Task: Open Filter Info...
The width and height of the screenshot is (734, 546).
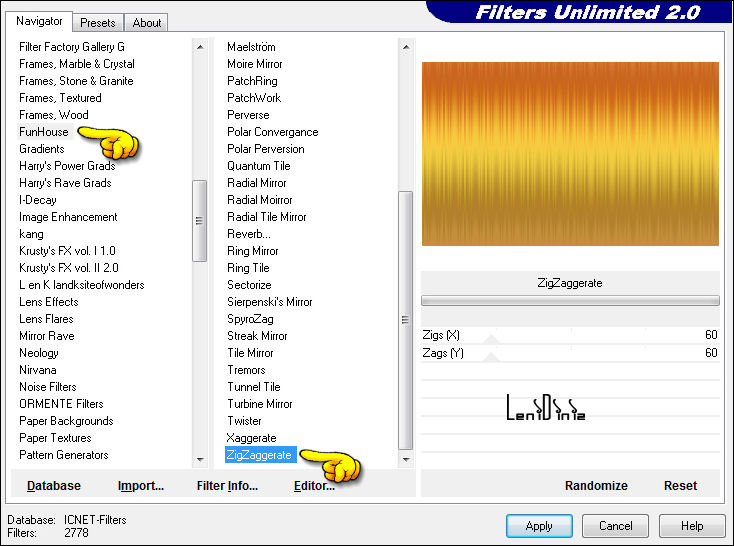Action: point(227,486)
